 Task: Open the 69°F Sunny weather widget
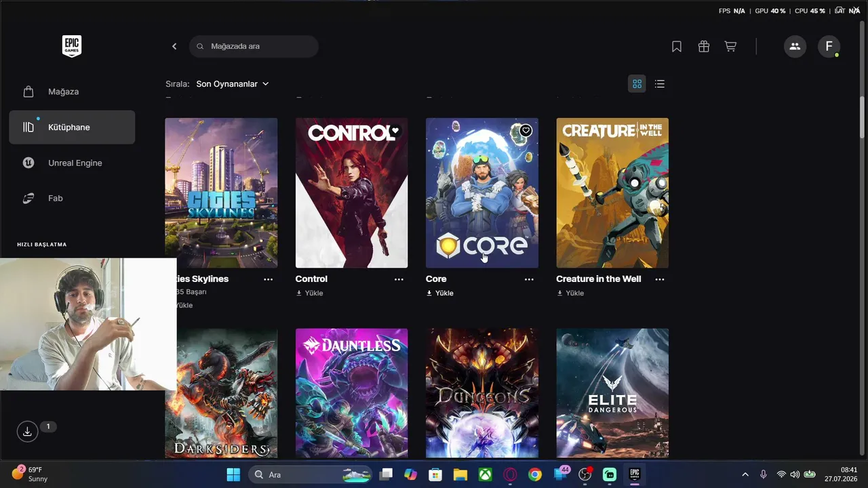(30, 474)
